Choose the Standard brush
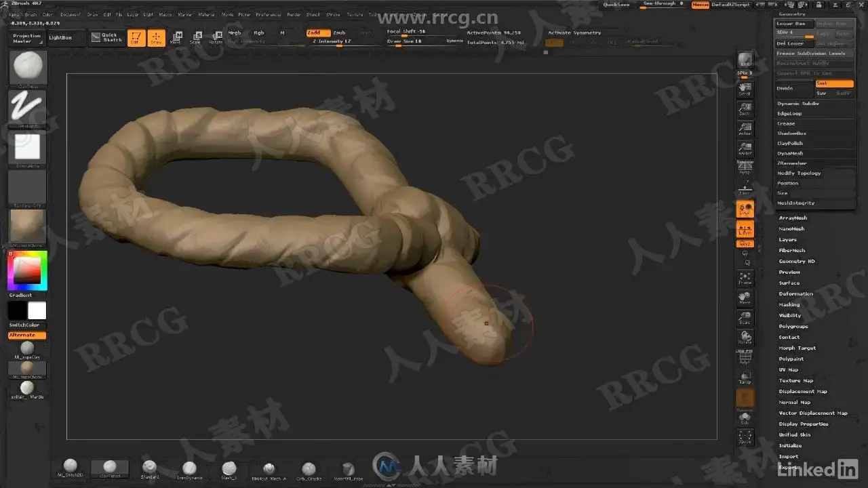This screenshot has width=868, height=488. tap(150, 468)
